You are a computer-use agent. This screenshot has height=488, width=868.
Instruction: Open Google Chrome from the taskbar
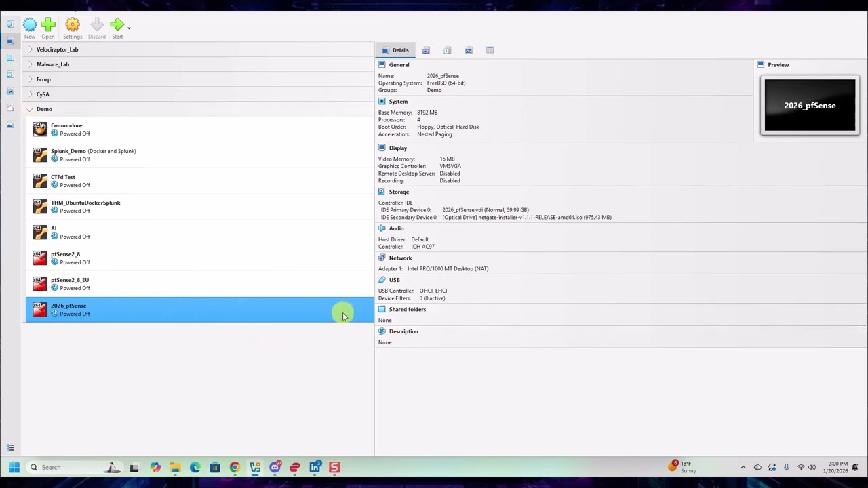pos(235,467)
